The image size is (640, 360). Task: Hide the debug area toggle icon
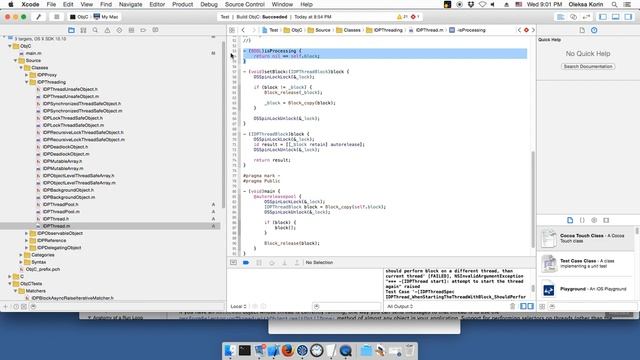click(x=233, y=262)
